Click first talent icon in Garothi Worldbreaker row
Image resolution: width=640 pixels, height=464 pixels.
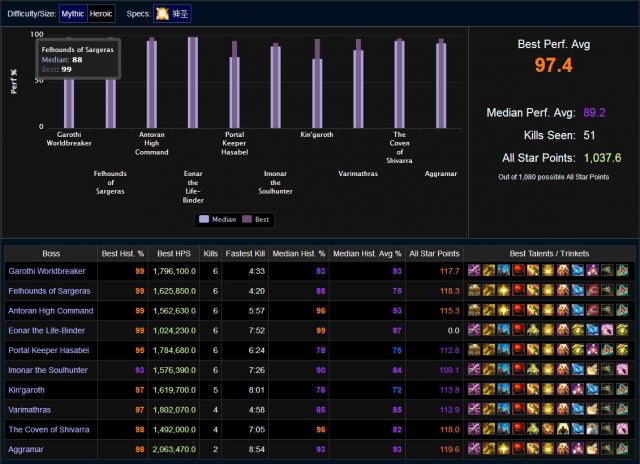pyautogui.click(x=474, y=271)
